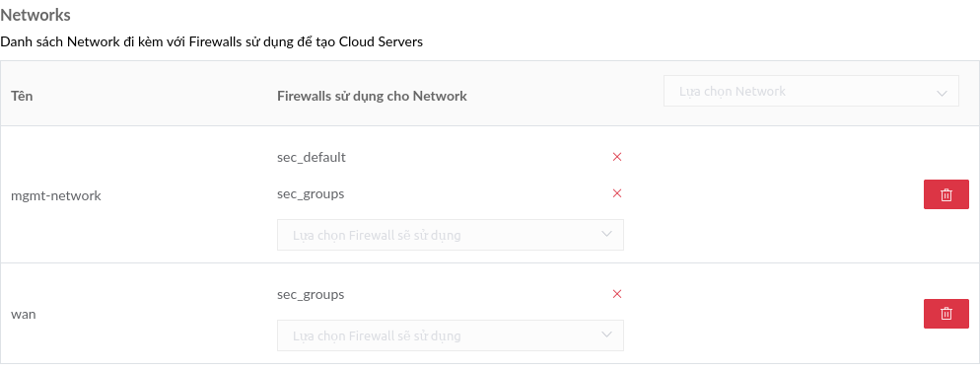Image resolution: width=980 pixels, height=371 pixels.
Task: Click the mgmt-network name cell
Action: 56,195
